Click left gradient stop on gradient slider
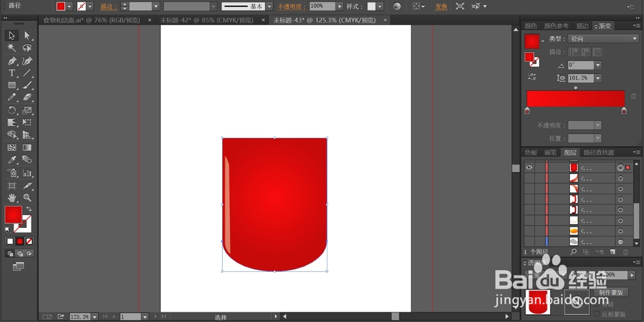644x322 pixels. click(x=527, y=111)
